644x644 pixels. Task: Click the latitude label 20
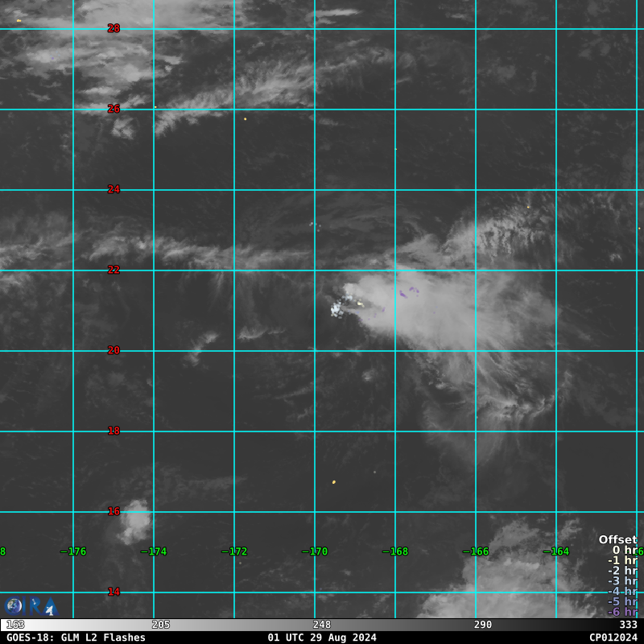[114, 350]
